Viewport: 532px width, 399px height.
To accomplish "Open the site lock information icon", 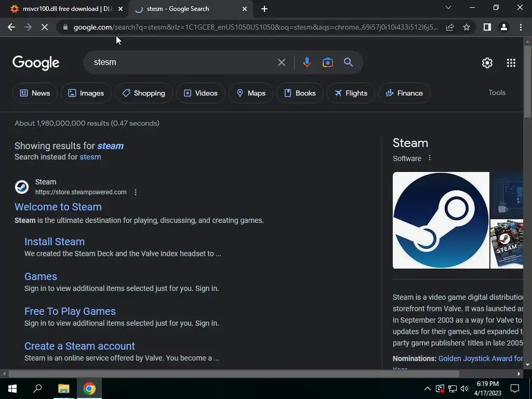I will click(x=65, y=27).
